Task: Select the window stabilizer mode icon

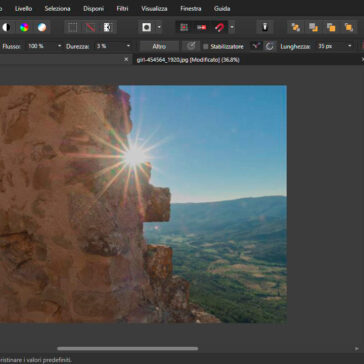Action: pos(270,46)
